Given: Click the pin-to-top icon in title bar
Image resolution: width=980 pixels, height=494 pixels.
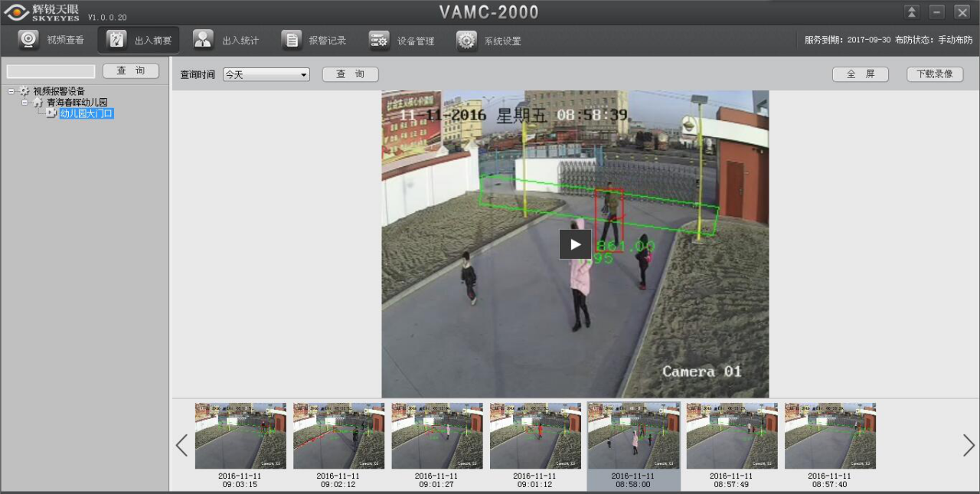Looking at the screenshot, I should (911, 12).
